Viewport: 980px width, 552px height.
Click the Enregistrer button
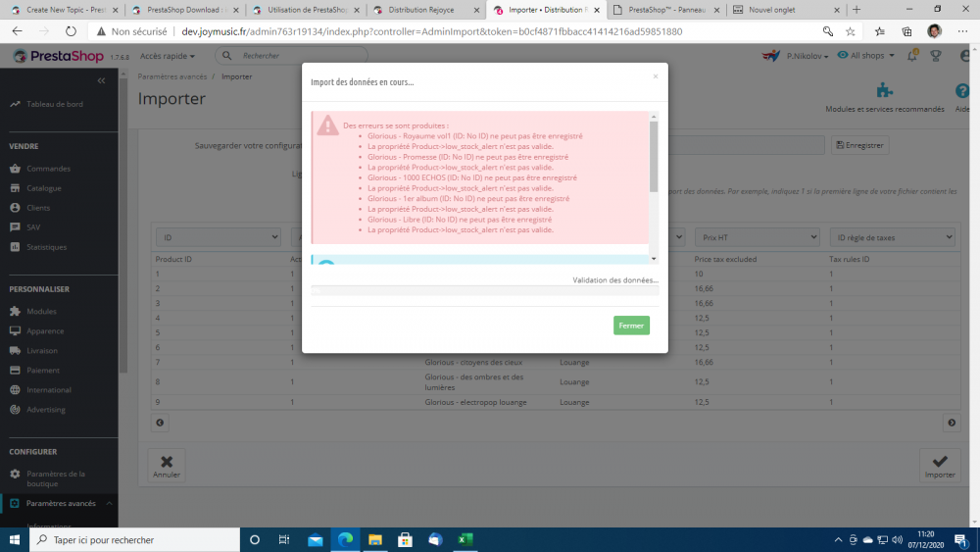(x=860, y=145)
